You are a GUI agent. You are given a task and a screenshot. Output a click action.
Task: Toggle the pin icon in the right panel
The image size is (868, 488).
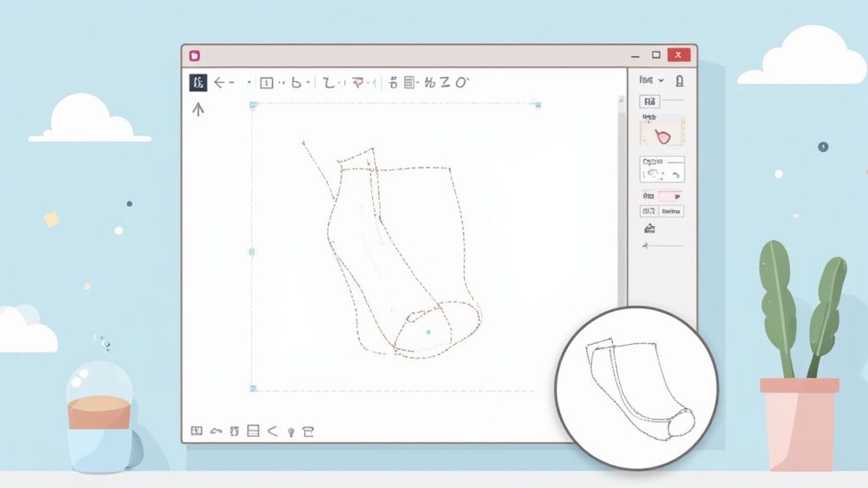(680, 79)
